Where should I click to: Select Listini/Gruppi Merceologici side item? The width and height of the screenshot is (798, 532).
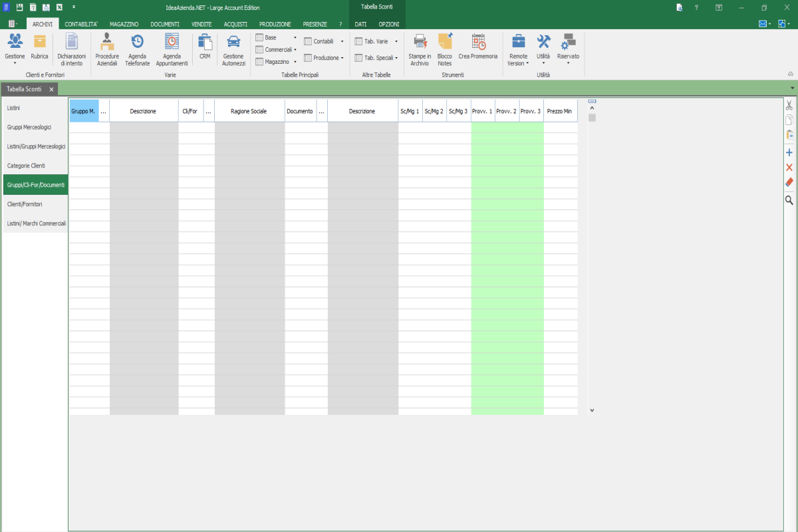[x=35, y=146]
